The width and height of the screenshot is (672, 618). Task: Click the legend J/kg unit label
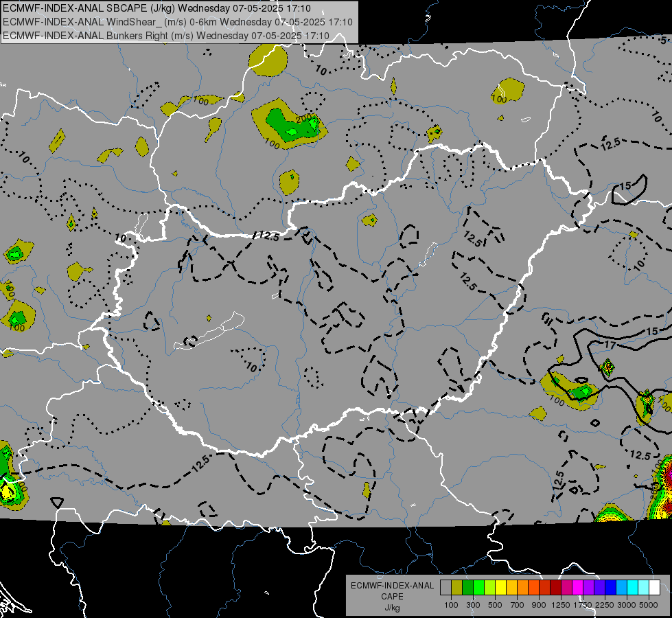[x=392, y=608]
